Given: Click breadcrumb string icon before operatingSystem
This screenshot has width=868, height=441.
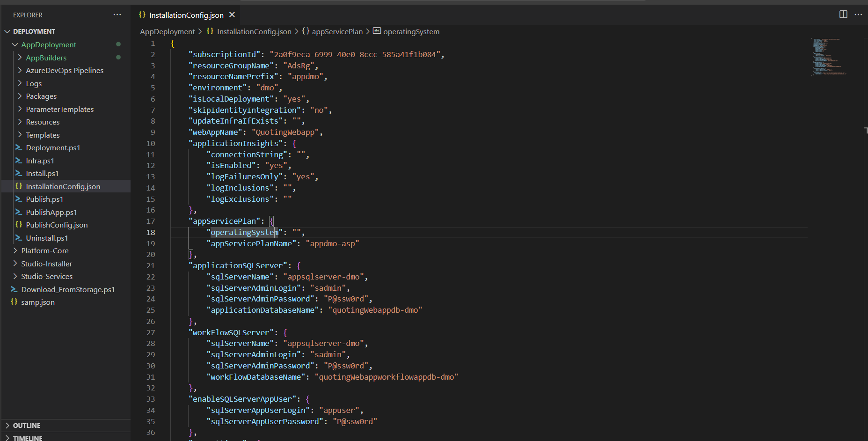Looking at the screenshot, I should pos(377,31).
